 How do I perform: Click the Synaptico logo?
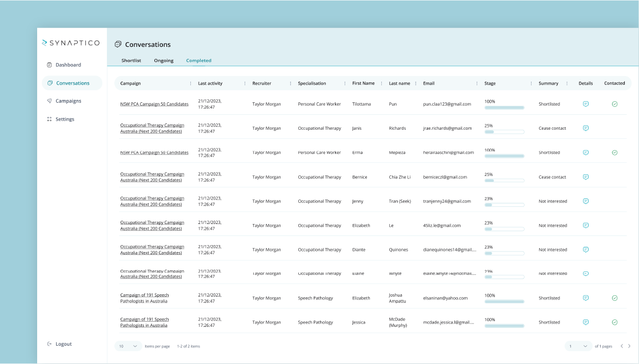click(71, 43)
